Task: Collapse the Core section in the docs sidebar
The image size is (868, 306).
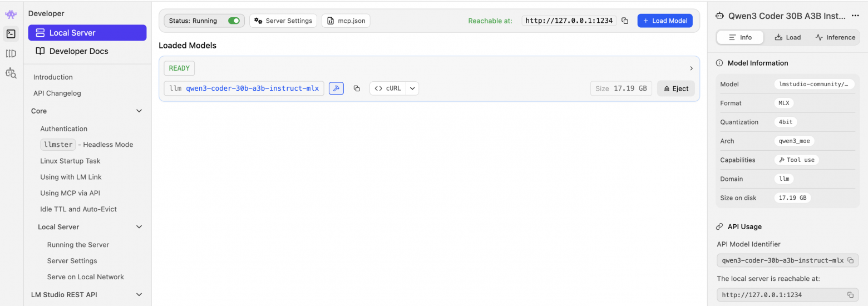Action: point(139,111)
